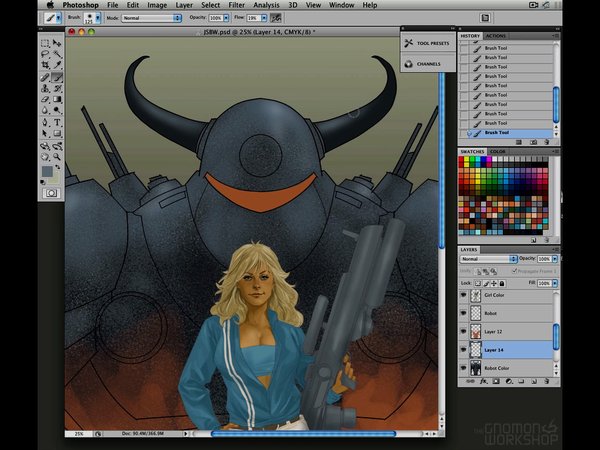Hide the Robot layer
600x450 pixels.
464,313
